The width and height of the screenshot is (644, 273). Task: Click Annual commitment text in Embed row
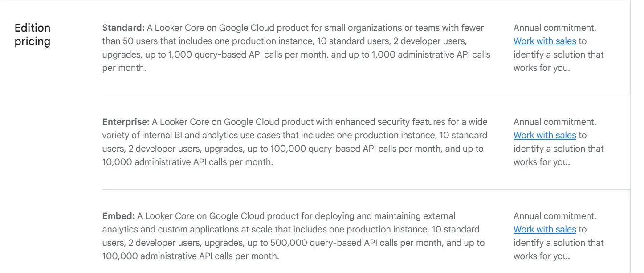pyautogui.click(x=554, y=216)
